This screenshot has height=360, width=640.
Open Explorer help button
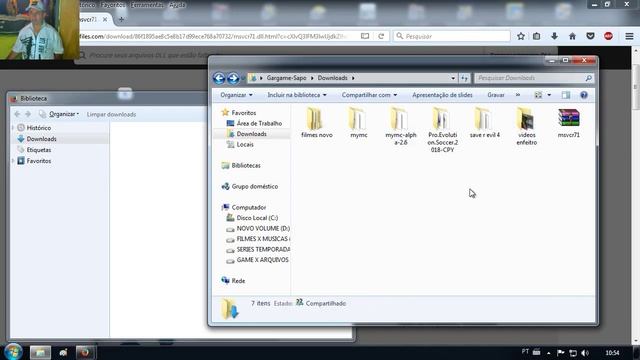point(584,95)
